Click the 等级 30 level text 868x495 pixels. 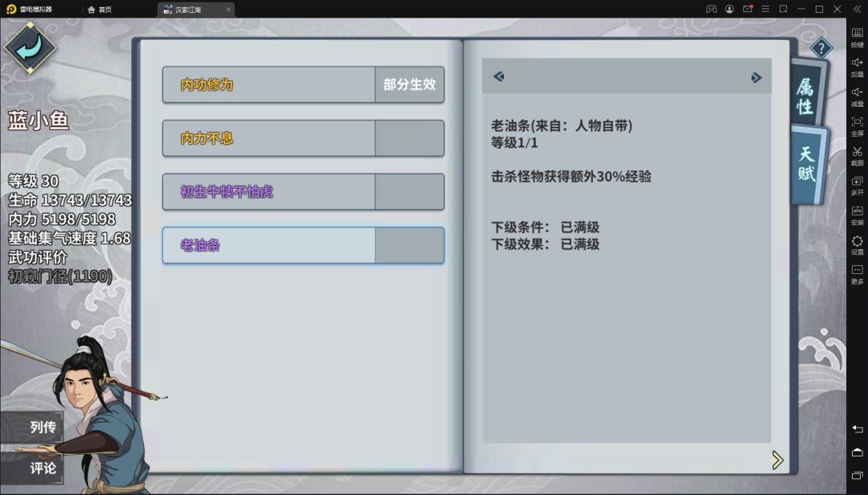tap(33, 181)
